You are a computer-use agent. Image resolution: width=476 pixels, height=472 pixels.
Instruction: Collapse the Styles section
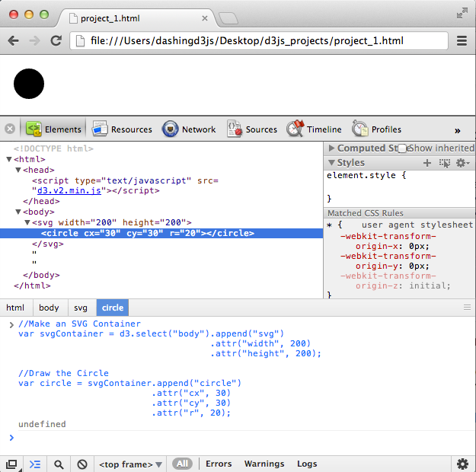click(331, 163)
